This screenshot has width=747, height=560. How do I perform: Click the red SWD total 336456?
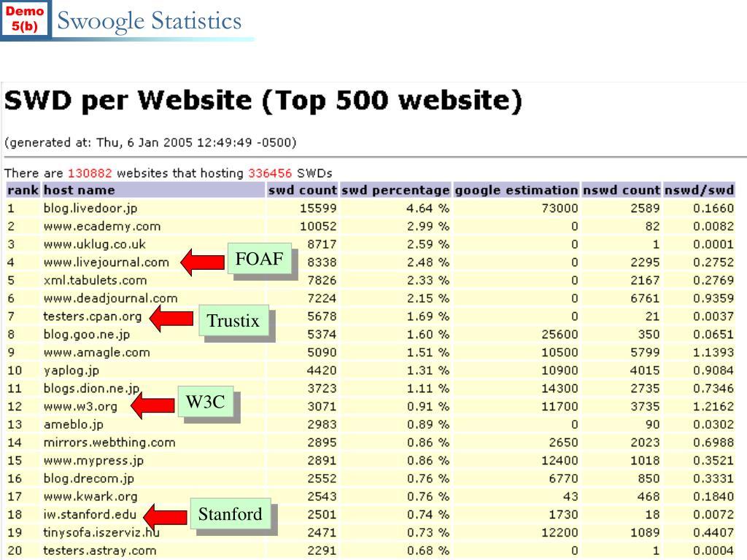click(270, 173)
